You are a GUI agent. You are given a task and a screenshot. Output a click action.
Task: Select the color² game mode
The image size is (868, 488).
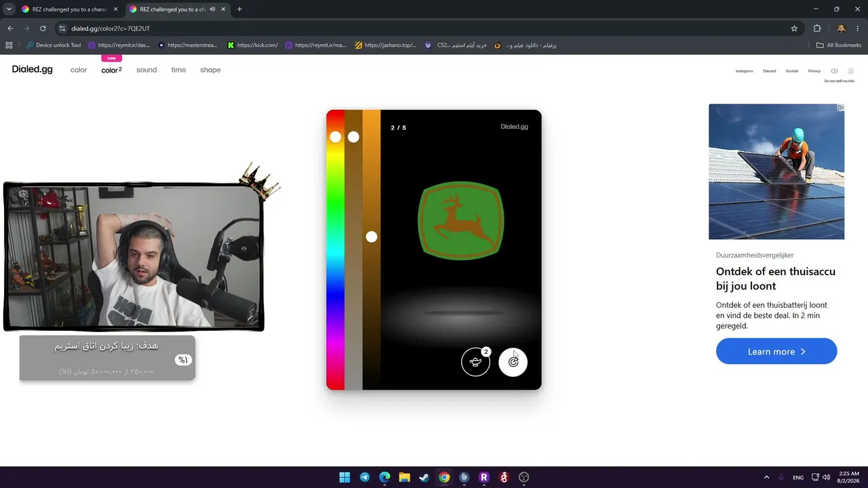click(x=112, y=70)
